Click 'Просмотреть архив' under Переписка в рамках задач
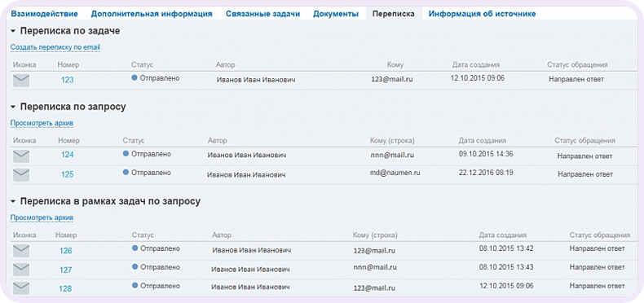The image size is (644, 303). (x=42, y=217)
